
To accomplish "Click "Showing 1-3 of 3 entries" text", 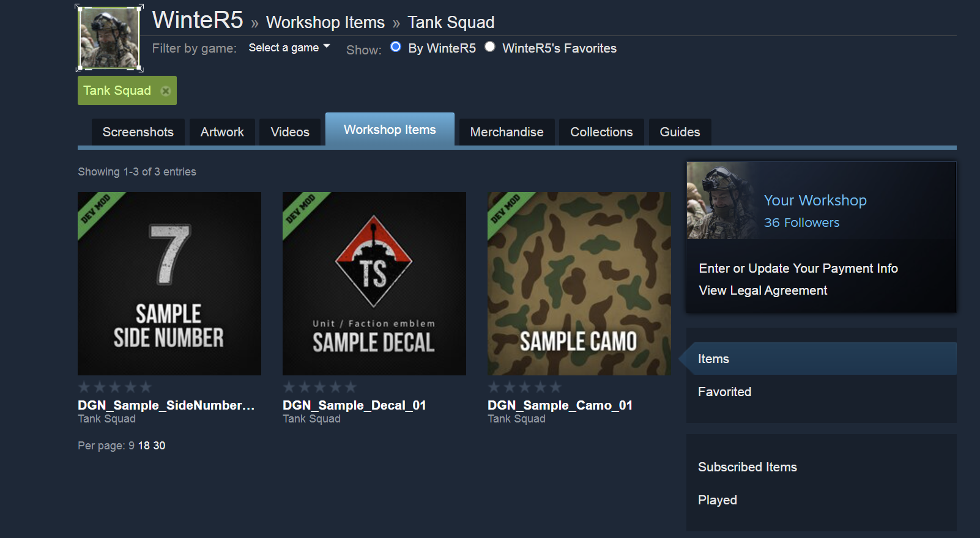I will pos(137,172).
